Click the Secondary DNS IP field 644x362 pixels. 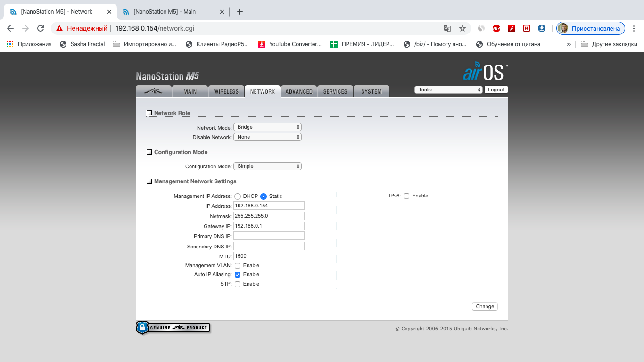(269, 247)
